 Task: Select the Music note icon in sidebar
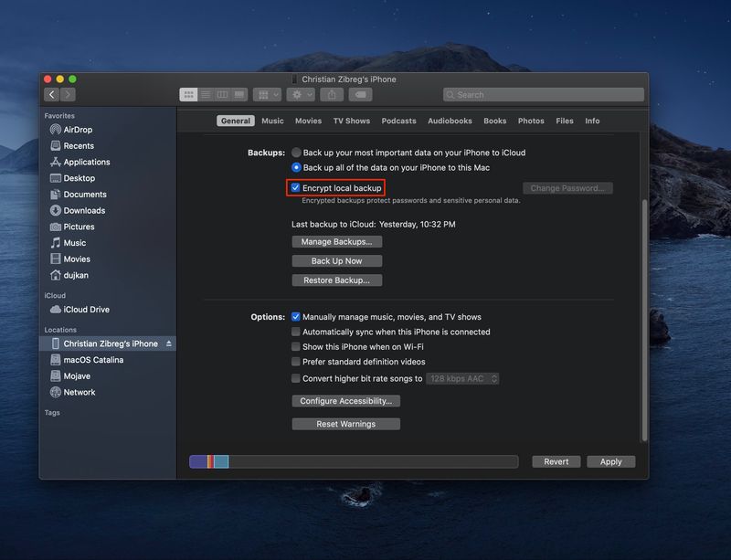click(56, 243)
